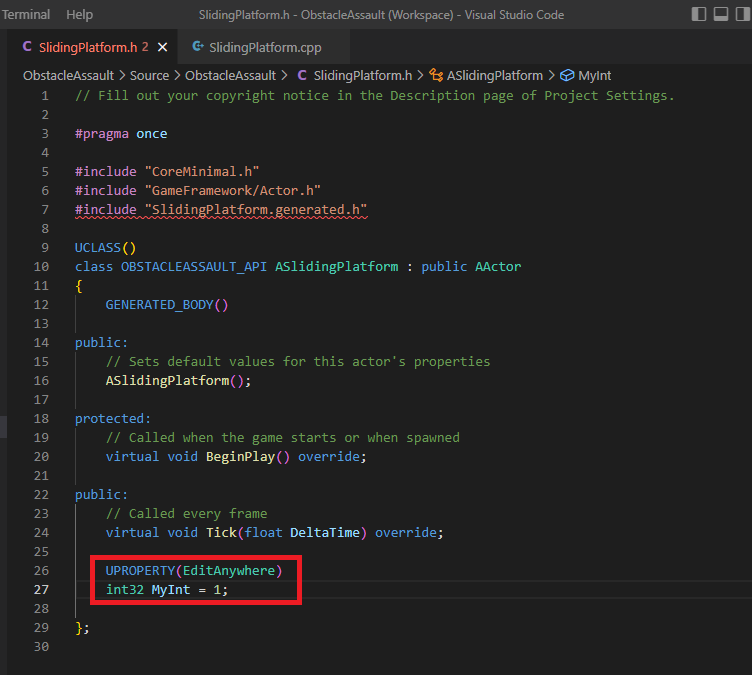
Task: Select first ObstacleAssault breadcrumb
Action: (x=69, y=76)
